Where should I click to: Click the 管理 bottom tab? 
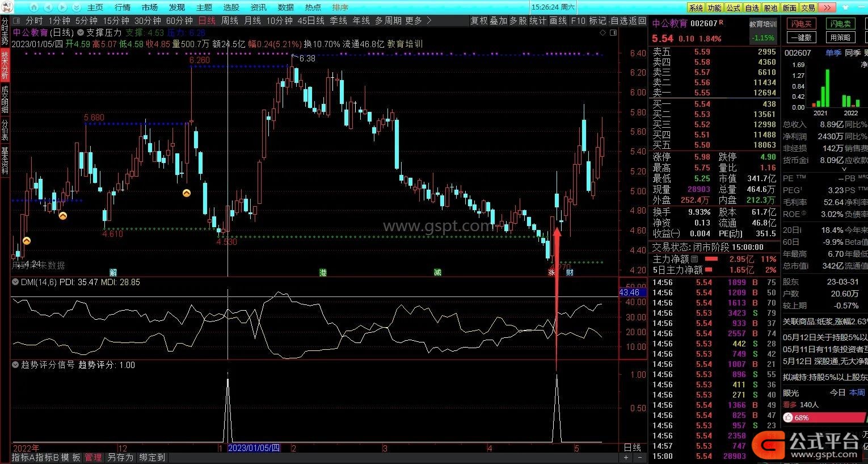tap(93, 457)
